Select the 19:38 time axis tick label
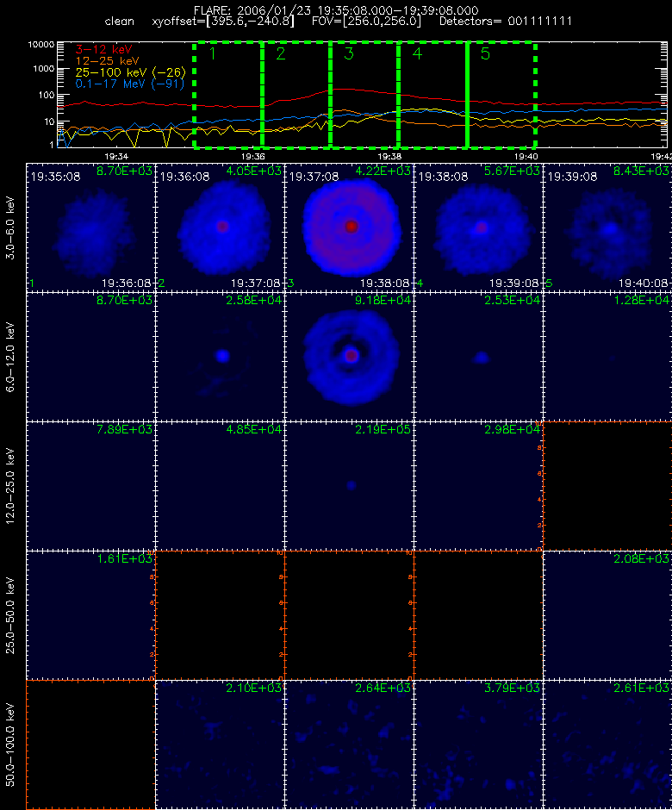Image resolution: width=672 pixels, height=810 pixels. coord(389,157)
